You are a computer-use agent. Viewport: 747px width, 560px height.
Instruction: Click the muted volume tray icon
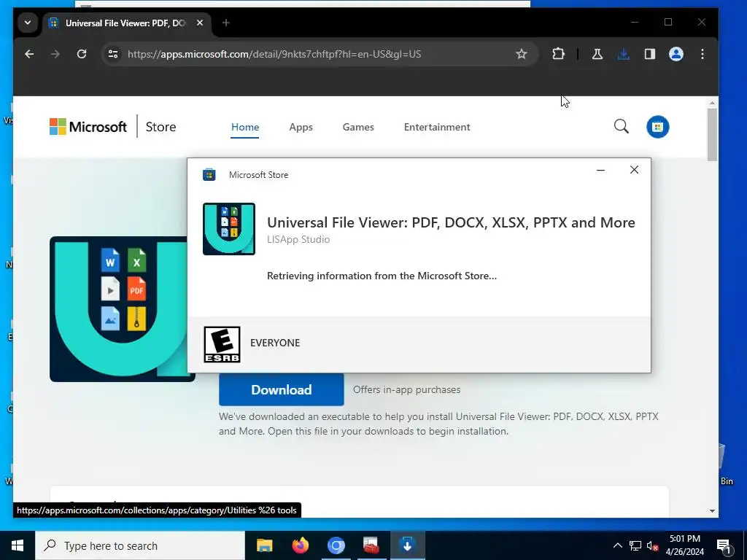pyautogui.click(x=653, y=545)
